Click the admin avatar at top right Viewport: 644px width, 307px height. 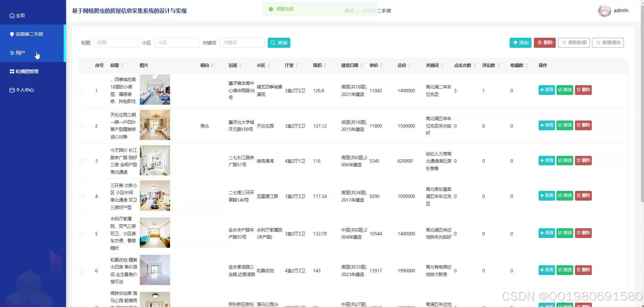(x=605, y=10)
